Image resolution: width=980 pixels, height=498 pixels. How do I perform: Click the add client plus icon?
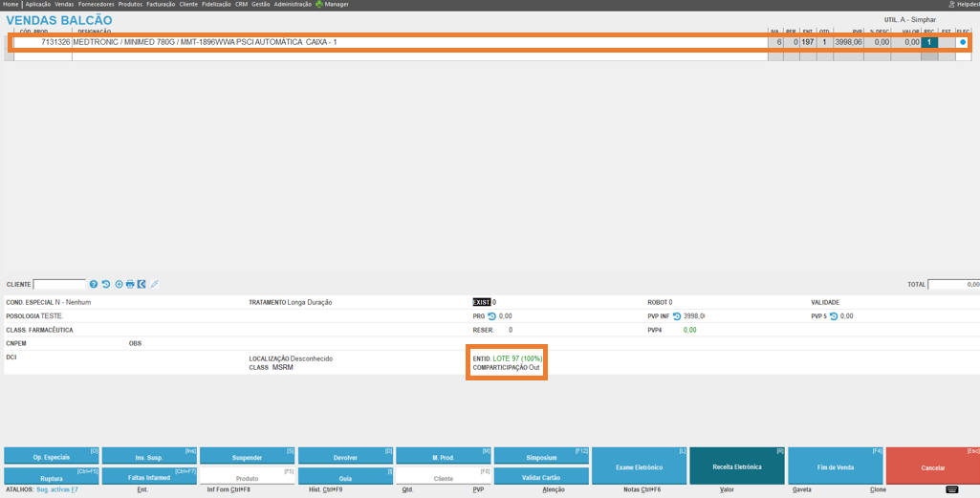[x=119, y=284]
